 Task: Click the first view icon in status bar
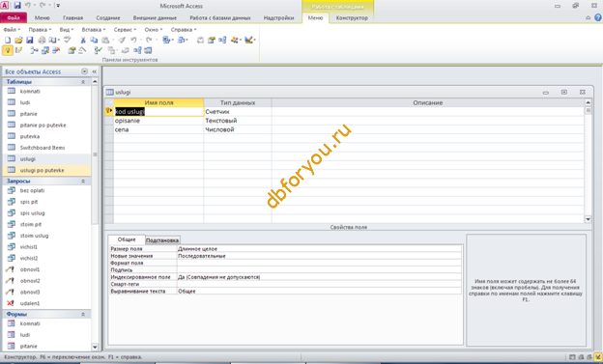tap(572, 357)
